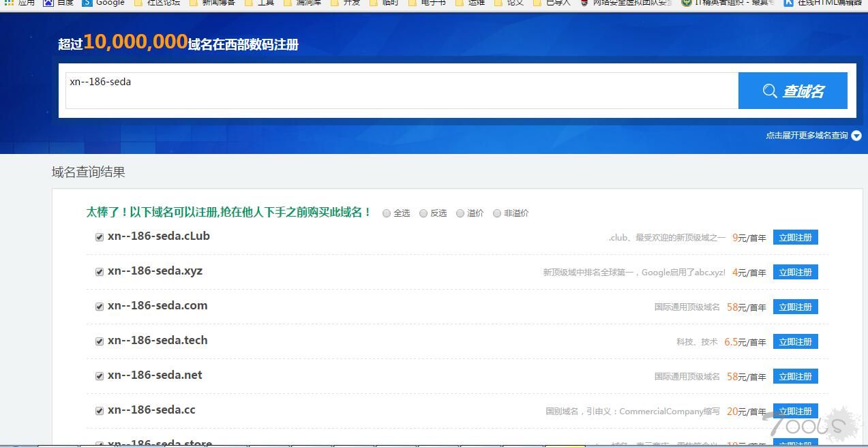Open the 电子书 bookmark folder
Image resolution: width=868 pixels, height=447 pixels.
426,3
